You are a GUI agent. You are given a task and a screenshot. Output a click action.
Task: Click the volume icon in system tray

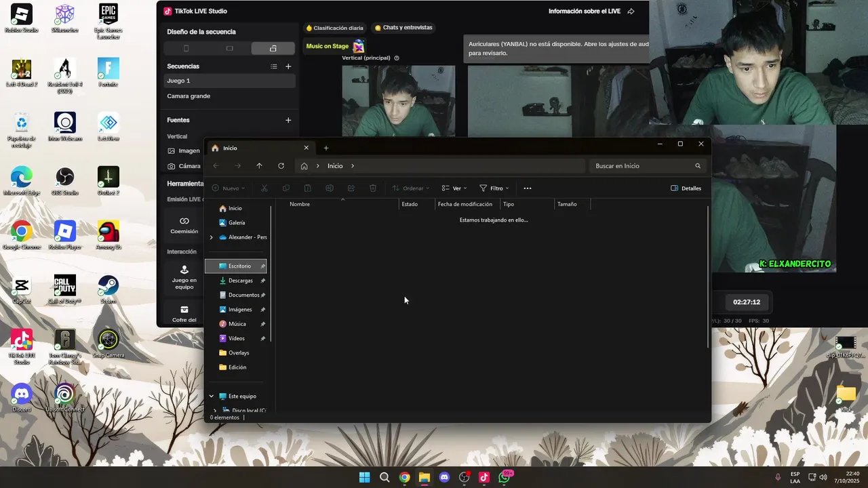(823, 477)
